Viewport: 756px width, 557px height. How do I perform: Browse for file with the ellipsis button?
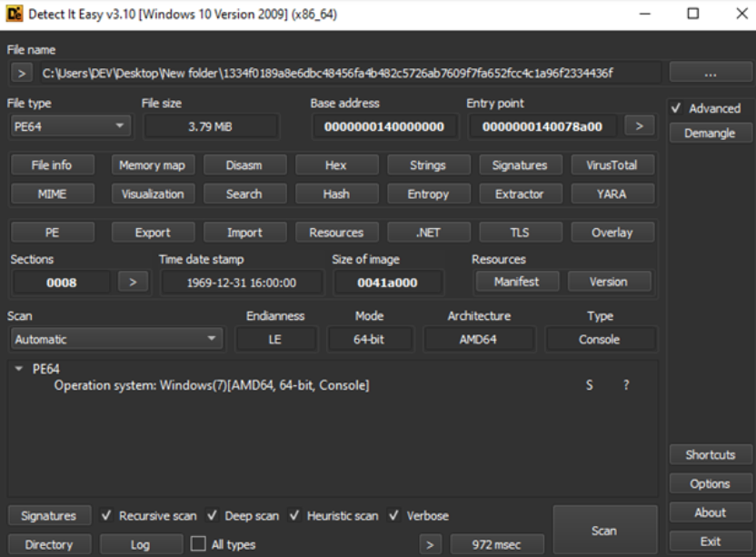(711, 74)
